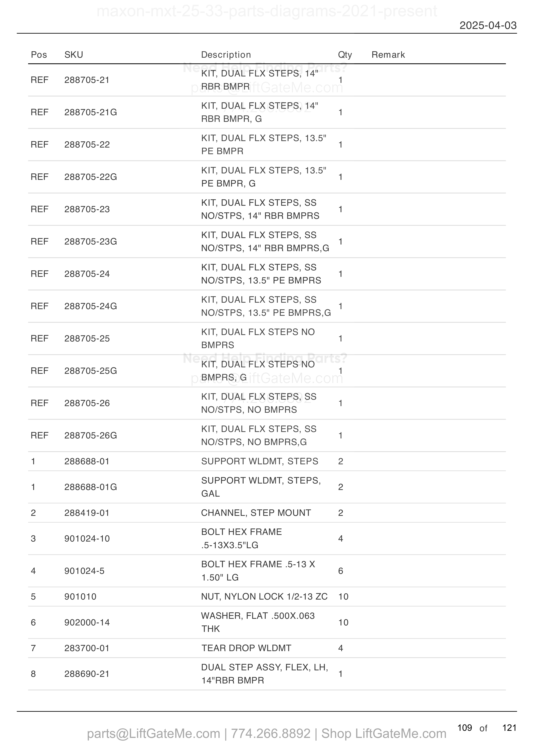Click SKU 902000-14 washer entry
This screenshot has width=534, height=756.
pos(87,622)
